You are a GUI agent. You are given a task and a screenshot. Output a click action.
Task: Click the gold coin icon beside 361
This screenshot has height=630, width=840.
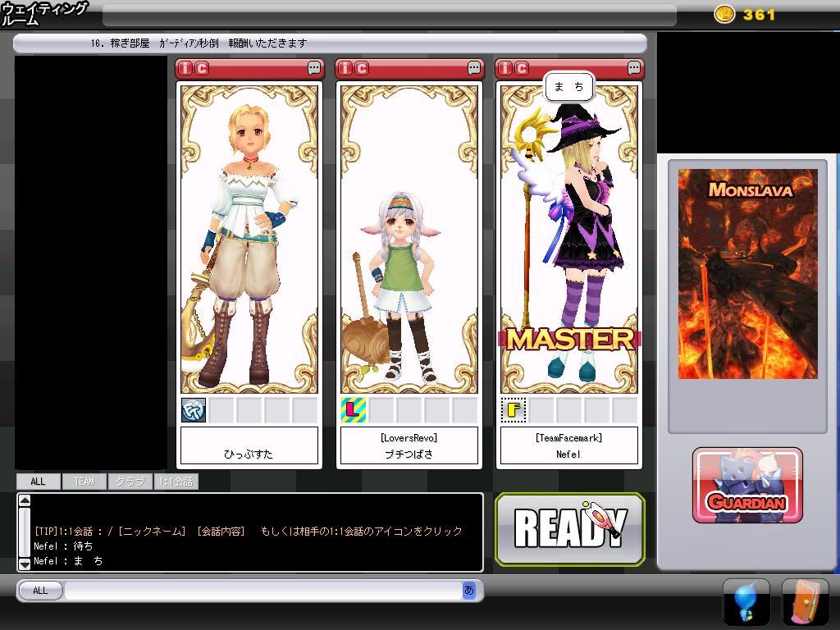[x=724, y=14]
